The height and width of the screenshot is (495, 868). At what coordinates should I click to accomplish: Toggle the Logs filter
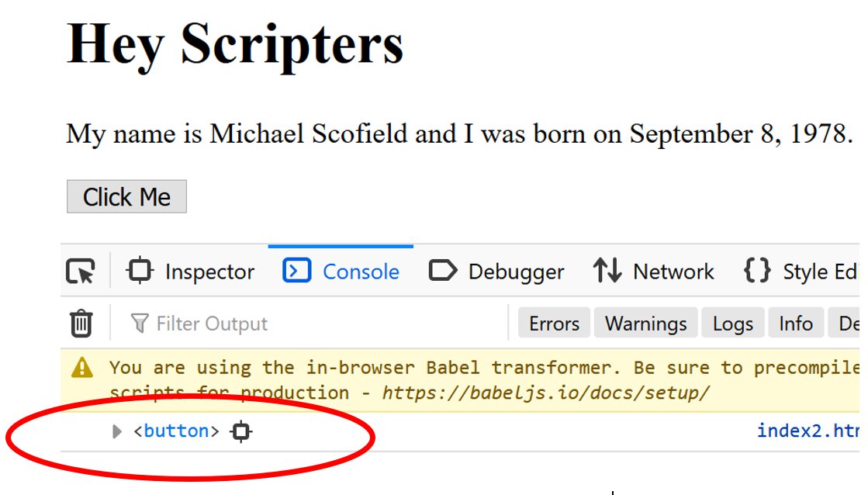click(733, 324)
